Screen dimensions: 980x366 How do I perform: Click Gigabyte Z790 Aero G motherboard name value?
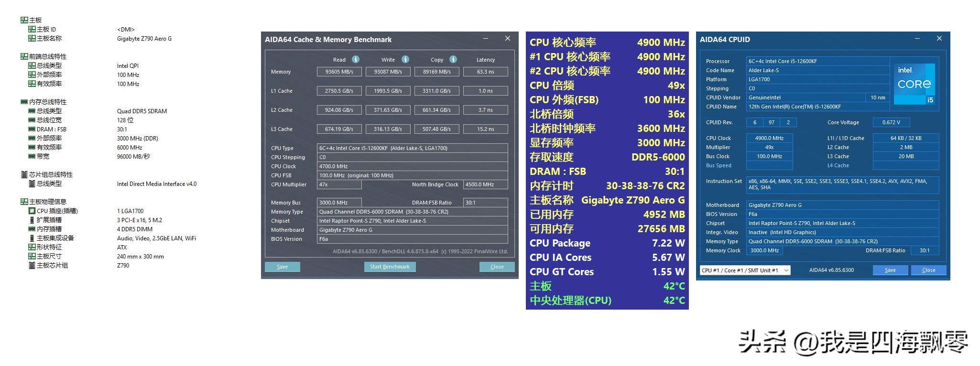tap(144, 39)
